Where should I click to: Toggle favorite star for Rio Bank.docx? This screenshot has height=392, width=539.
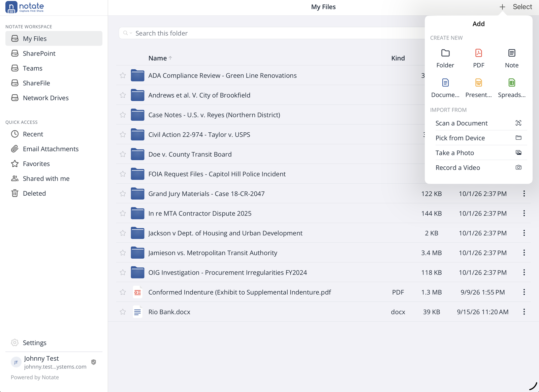123,312
